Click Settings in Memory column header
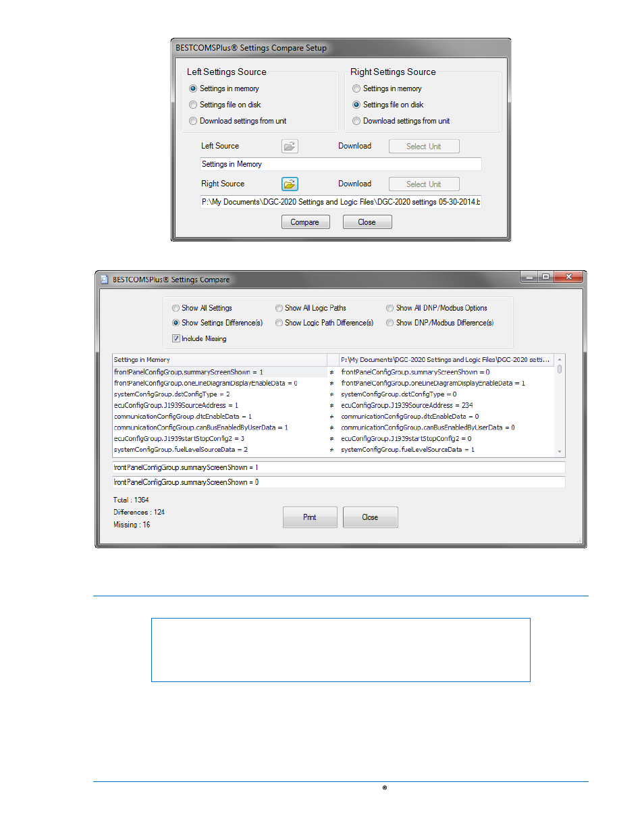The width and height of the screenshot is (644, 834). click(219, 360)
